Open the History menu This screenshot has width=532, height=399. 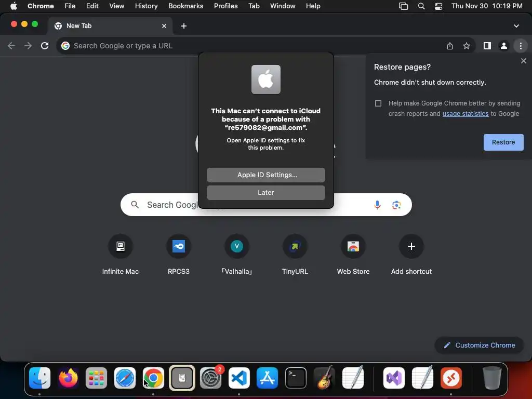(146, 6)
